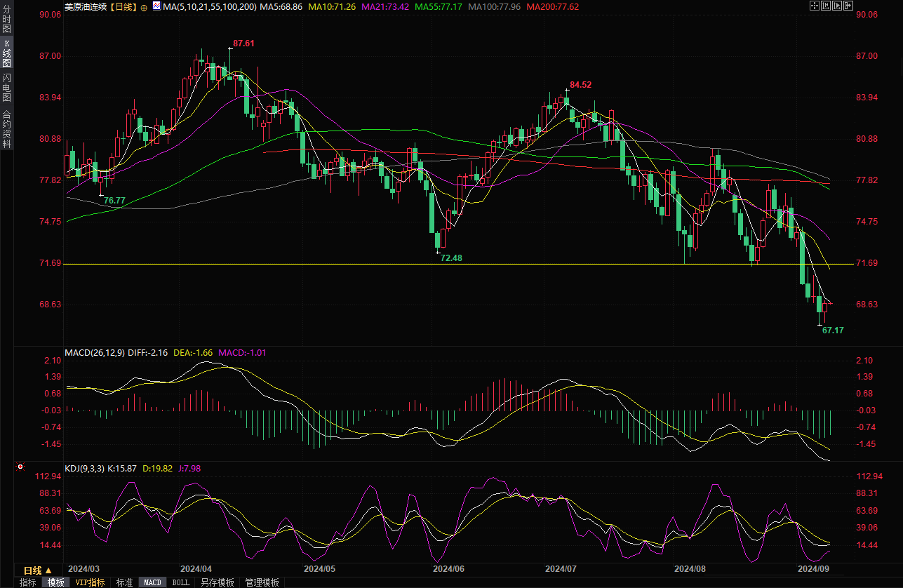
Task: Click the circled plus icon beside 【日线】
Action: 144,7
